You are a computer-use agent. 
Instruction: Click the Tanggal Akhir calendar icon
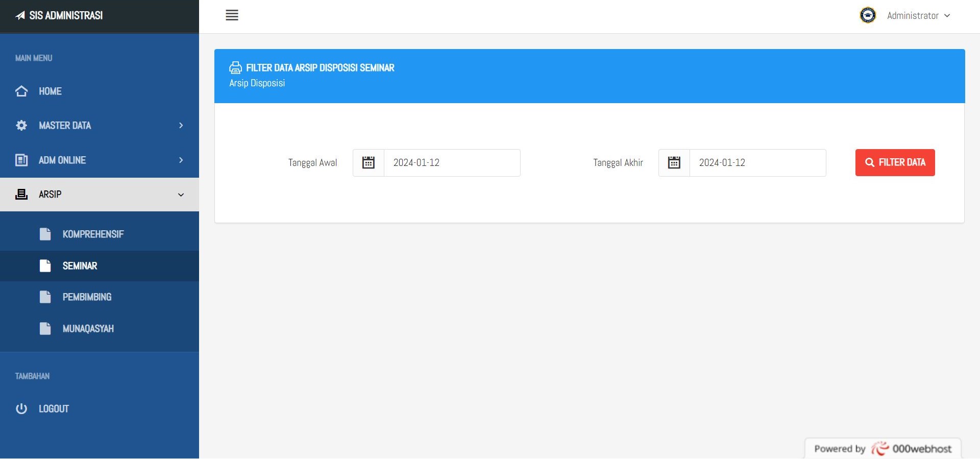point(674,163)
